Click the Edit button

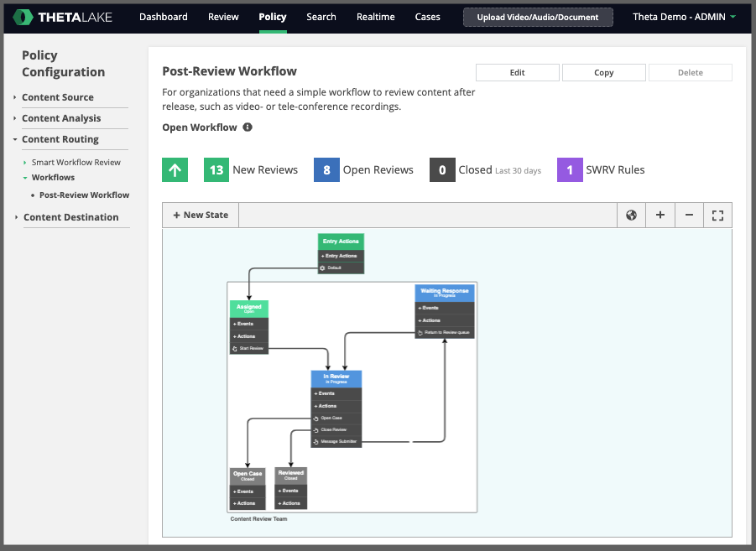(518, 72)
